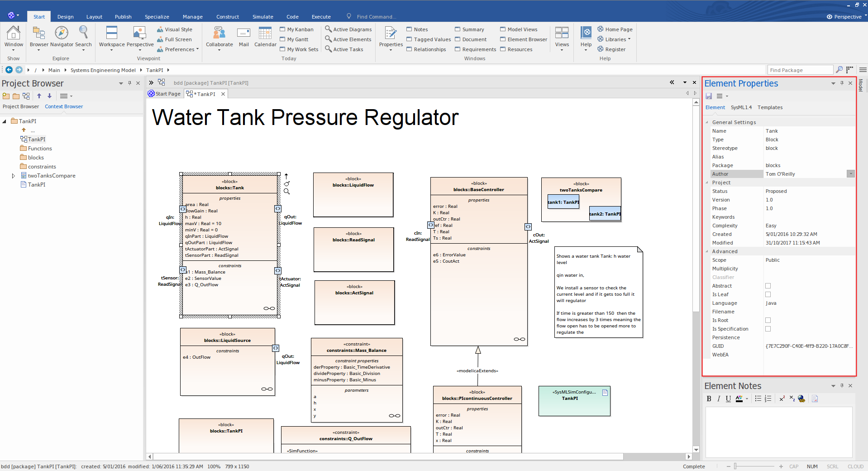Click the Mail icon
The width and height of the screenshot is (868, 471).
[243, 33]
